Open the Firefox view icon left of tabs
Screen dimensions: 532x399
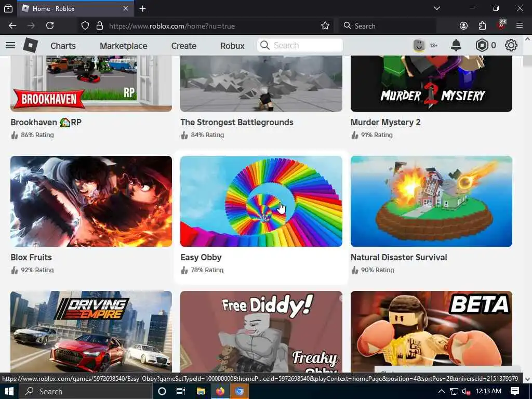[8, 8]
